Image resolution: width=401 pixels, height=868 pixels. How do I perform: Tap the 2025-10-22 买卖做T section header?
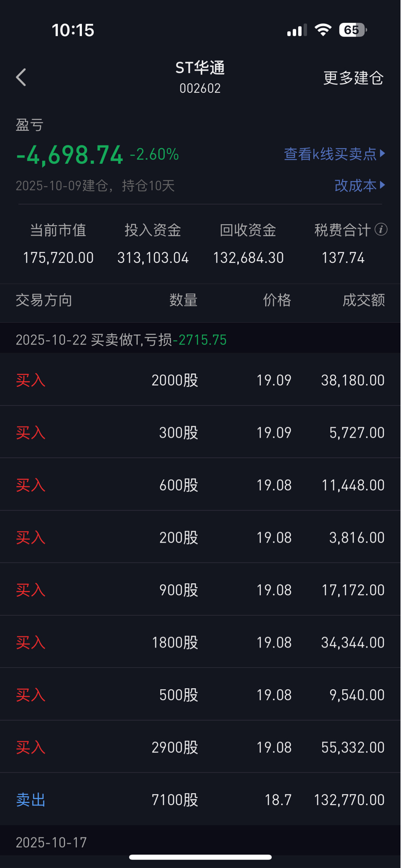point(121,340)
